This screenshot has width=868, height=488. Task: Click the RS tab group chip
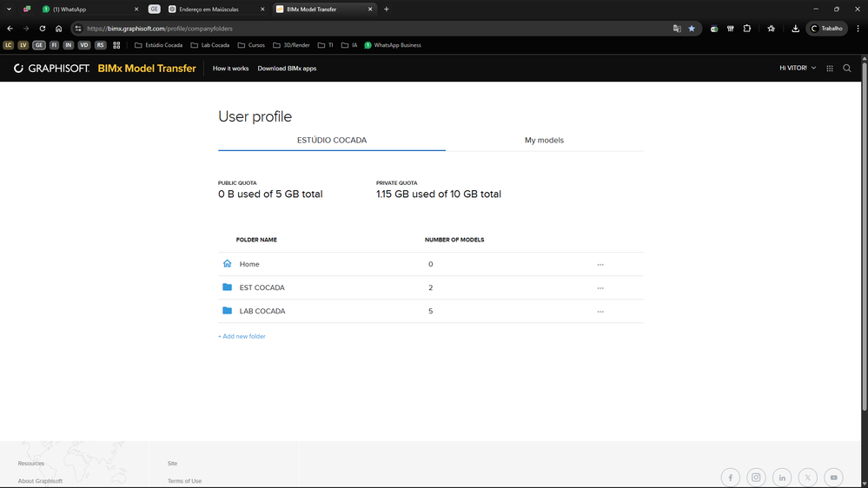click(x=100, y=45)
